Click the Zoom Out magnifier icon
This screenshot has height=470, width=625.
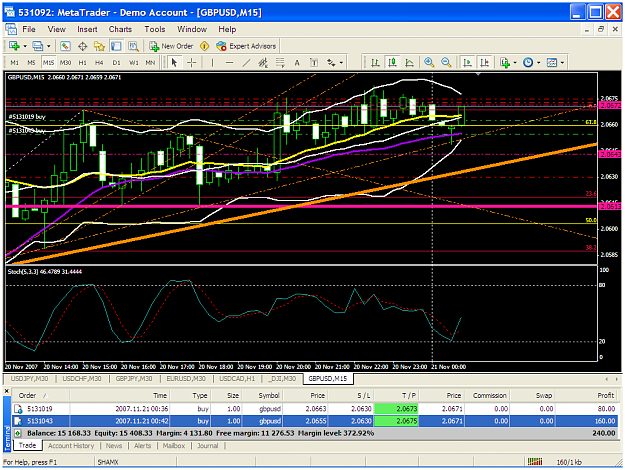click(x=446, y=63)
